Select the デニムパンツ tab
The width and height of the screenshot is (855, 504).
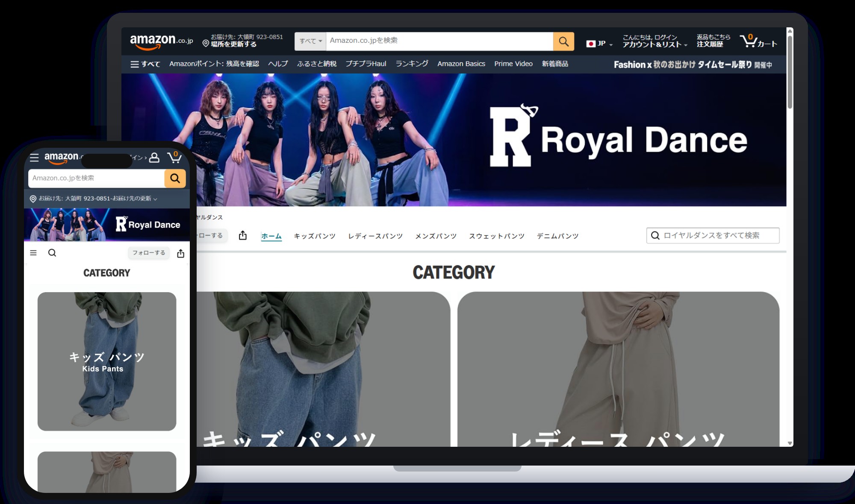[558, 236]
